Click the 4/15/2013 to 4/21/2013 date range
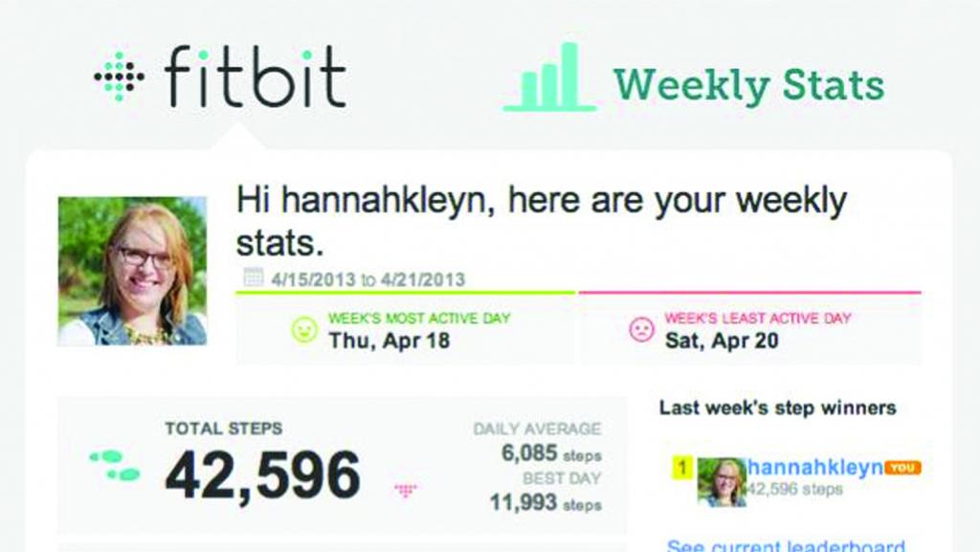This screenshot has width=980, height=552. click(368, 279)
